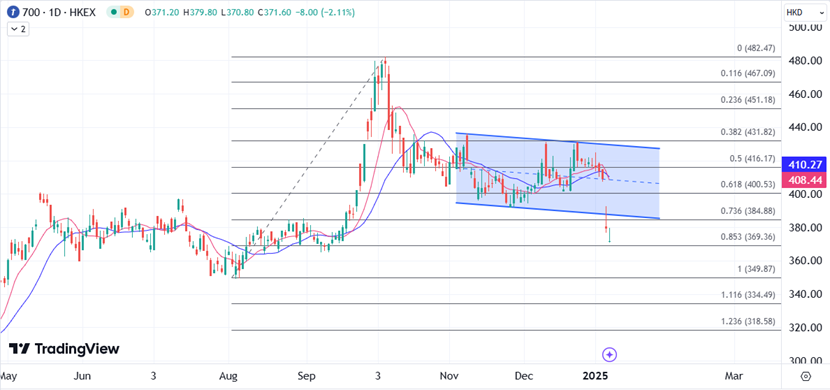Open the 700 · 1D · HKEX symbol title

pyautogui.click(x=59, y=12)
